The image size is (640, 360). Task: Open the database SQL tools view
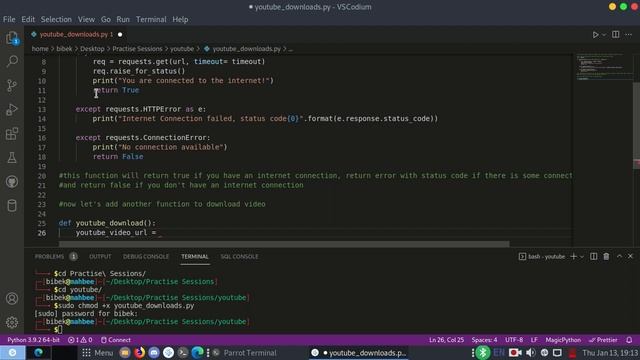click(12, 205)
